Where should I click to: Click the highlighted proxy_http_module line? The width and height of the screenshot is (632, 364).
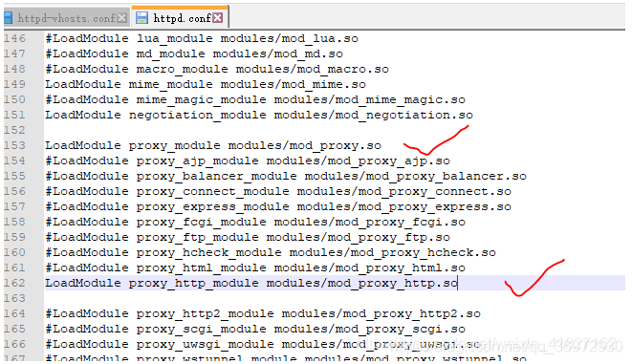(251, 284)
